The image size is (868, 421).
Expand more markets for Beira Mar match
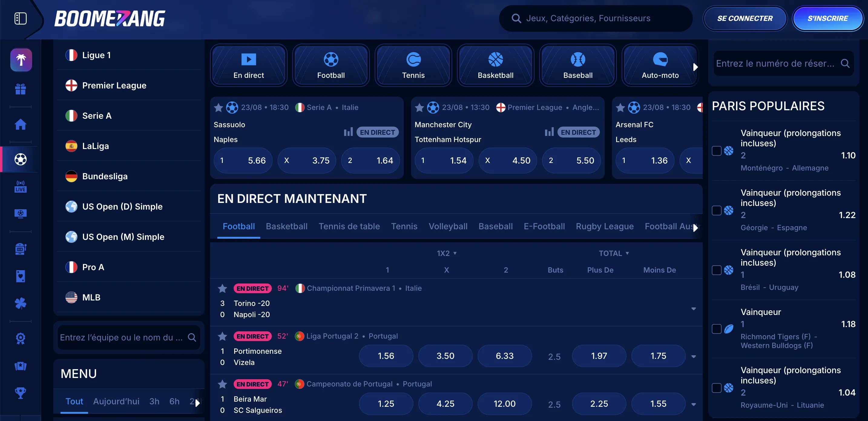click(x=694, y=404)
